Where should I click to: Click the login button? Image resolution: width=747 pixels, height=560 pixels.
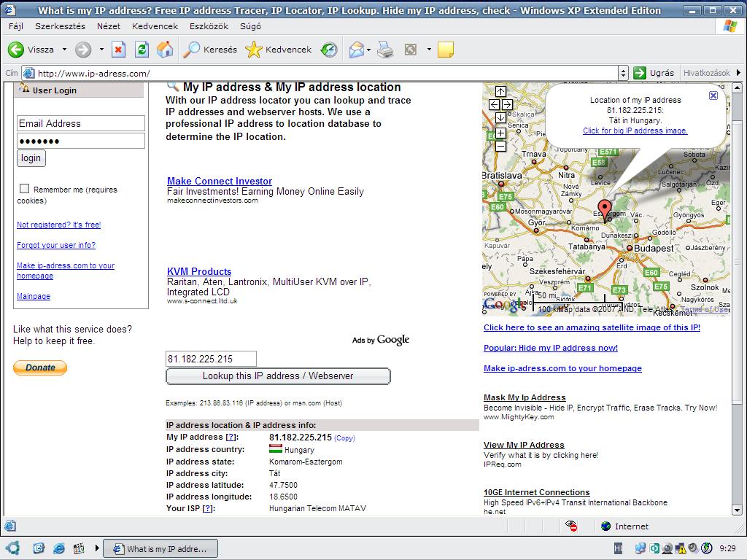pyautogui.click(x=31, y=158)
